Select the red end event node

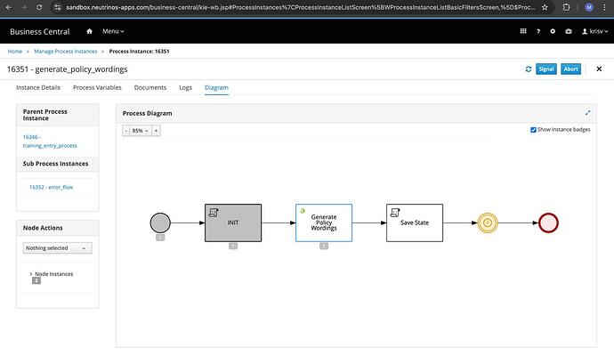click(548, 222)
